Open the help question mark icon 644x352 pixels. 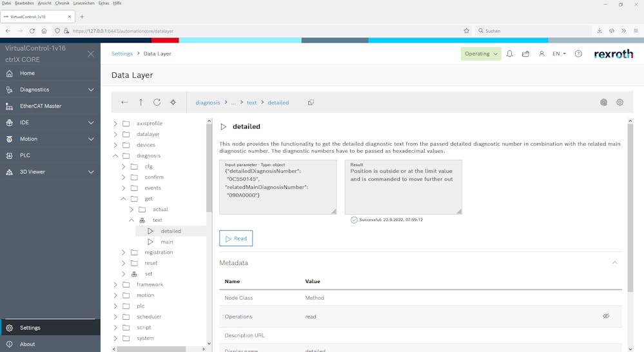click(x=578, y=54)
